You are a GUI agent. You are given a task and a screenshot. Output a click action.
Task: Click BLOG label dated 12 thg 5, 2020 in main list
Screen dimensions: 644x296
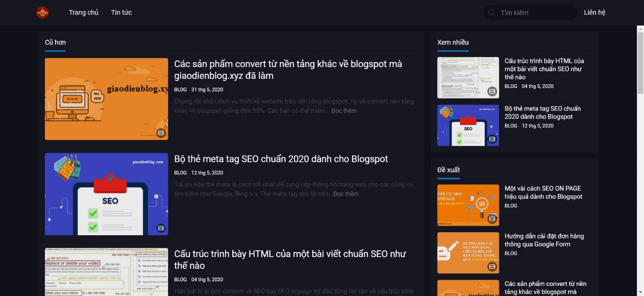180,173
